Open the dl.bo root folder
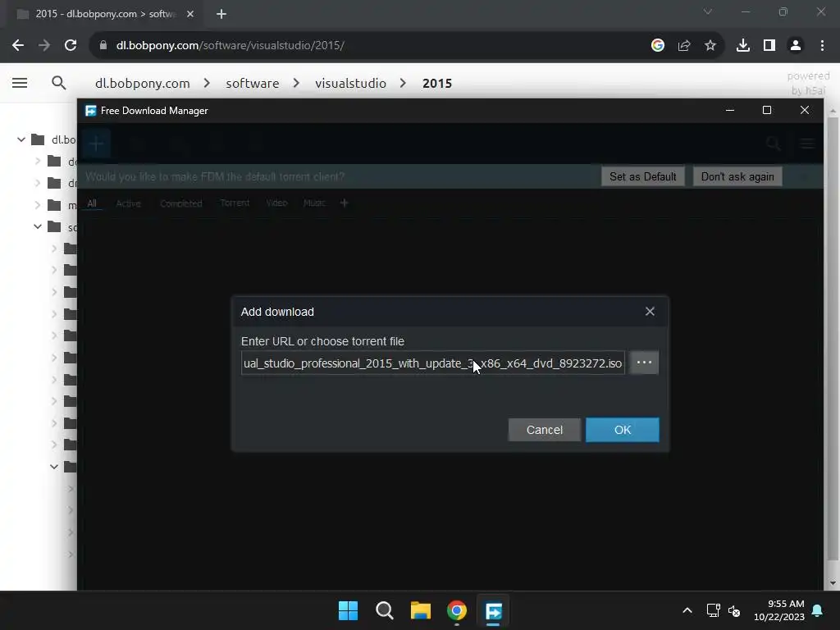The width and height of the screenshot is (840, 630). (53, 139)
